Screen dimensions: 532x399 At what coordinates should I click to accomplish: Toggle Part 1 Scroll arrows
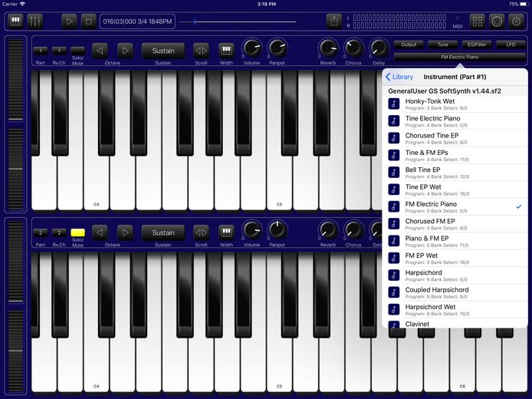pos(201,51)
